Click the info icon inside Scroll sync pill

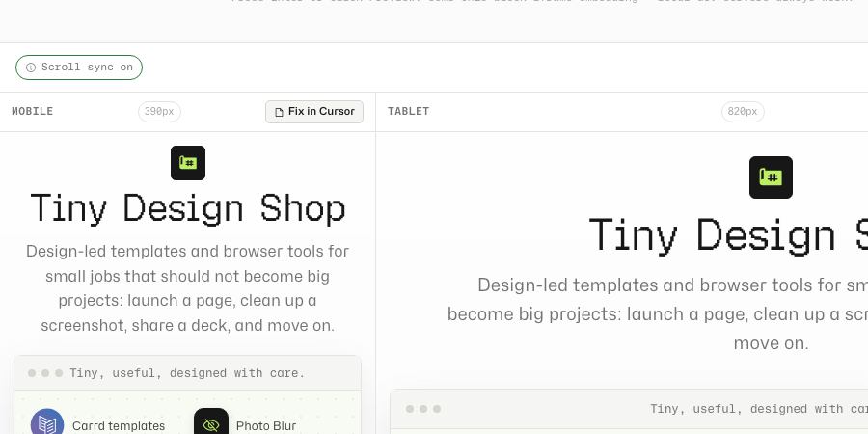click(x=31, y=68)
